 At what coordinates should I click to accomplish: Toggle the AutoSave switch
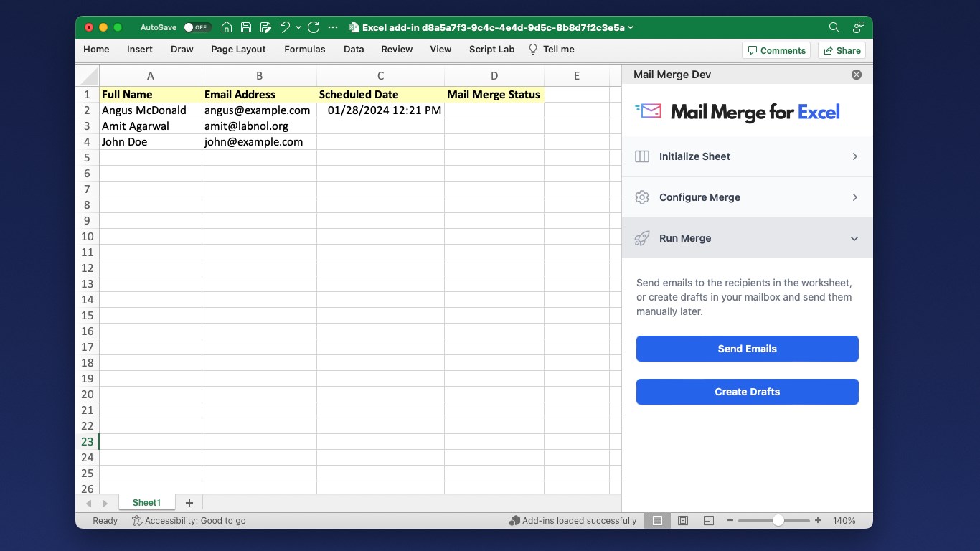pos(197,27)
